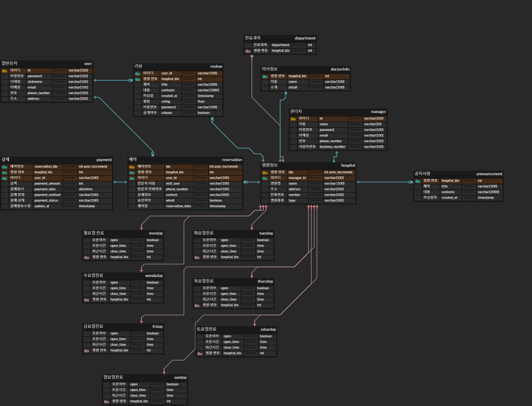
Task: Select the 'wendsday' table title
Action: click(x=154, y=276)
